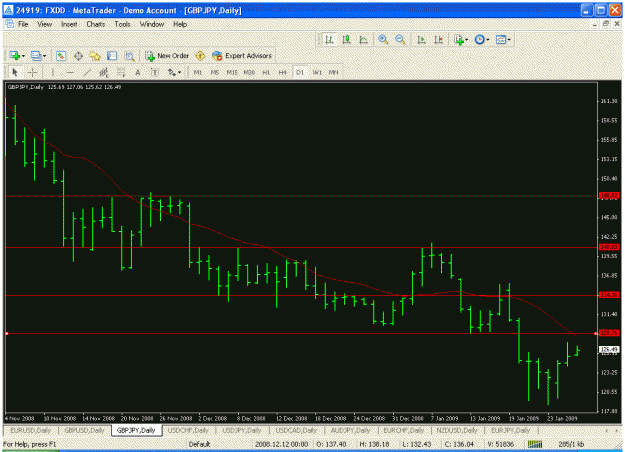
Task: Click the chart document icon in menu bar
Action: point(9,24)
